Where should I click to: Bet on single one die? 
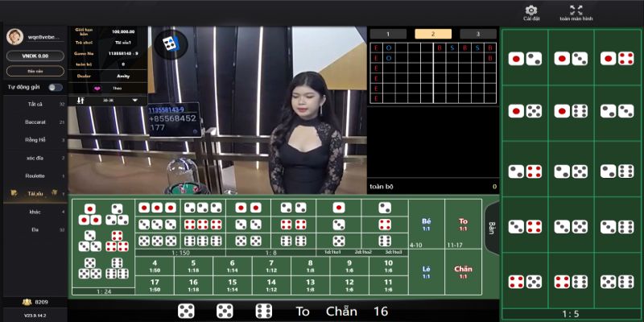coord(339,208)
